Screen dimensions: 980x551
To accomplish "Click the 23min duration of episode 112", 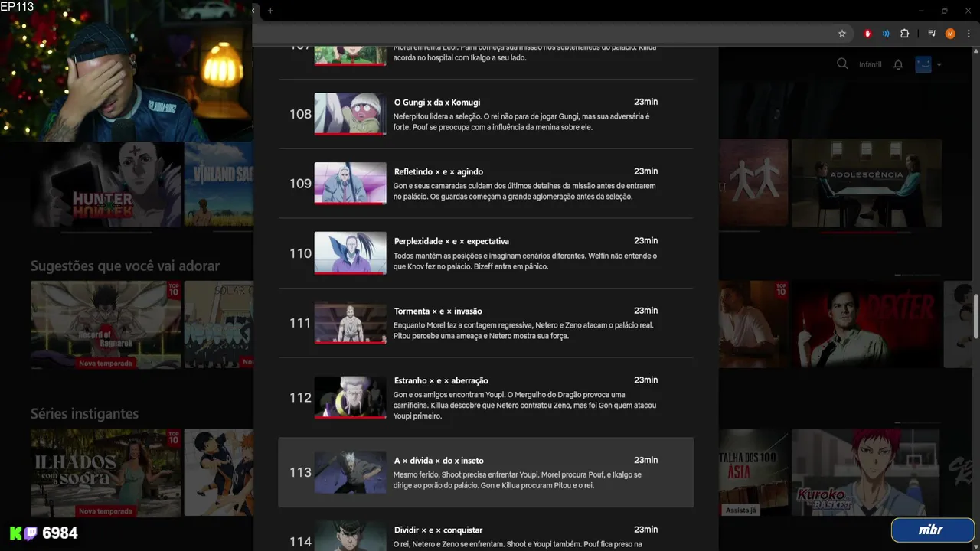I will [645, 380].
